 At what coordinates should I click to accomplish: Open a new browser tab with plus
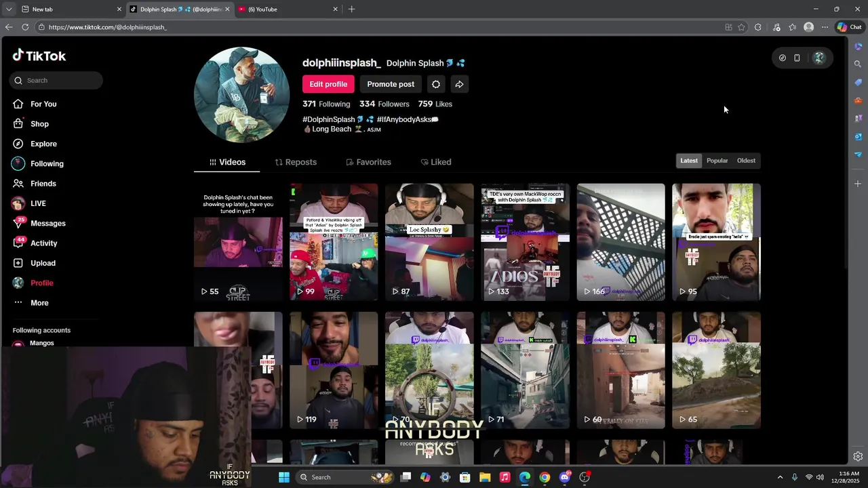(x=351, y=9)
